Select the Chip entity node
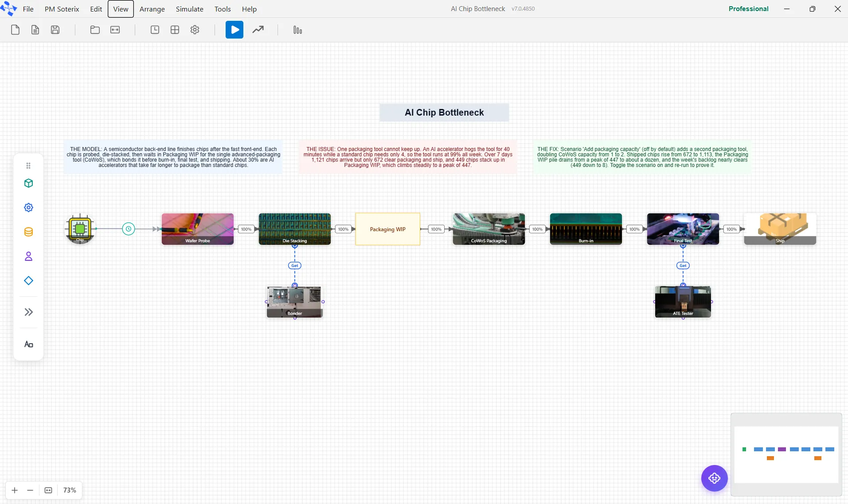The image size is (848, 504). [80, 229]
